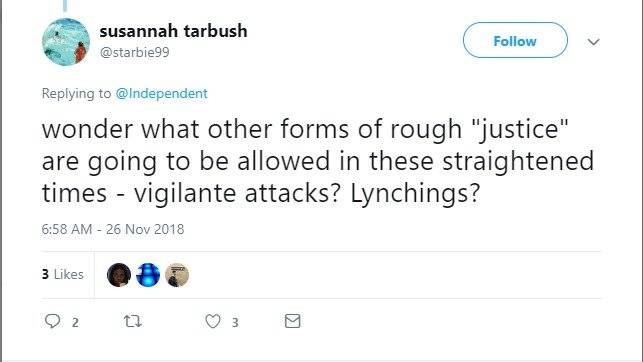Open the @starbie99 handle link
The width and height of the screenshot is (643, 362).
[135, 52]
